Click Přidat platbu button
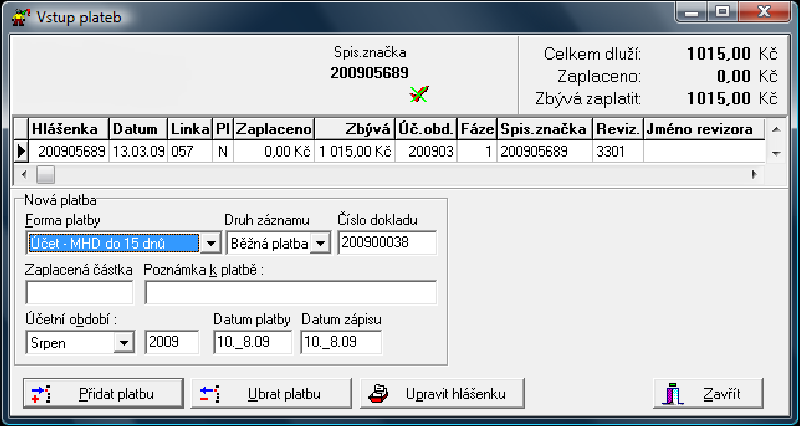 [103, 394]
